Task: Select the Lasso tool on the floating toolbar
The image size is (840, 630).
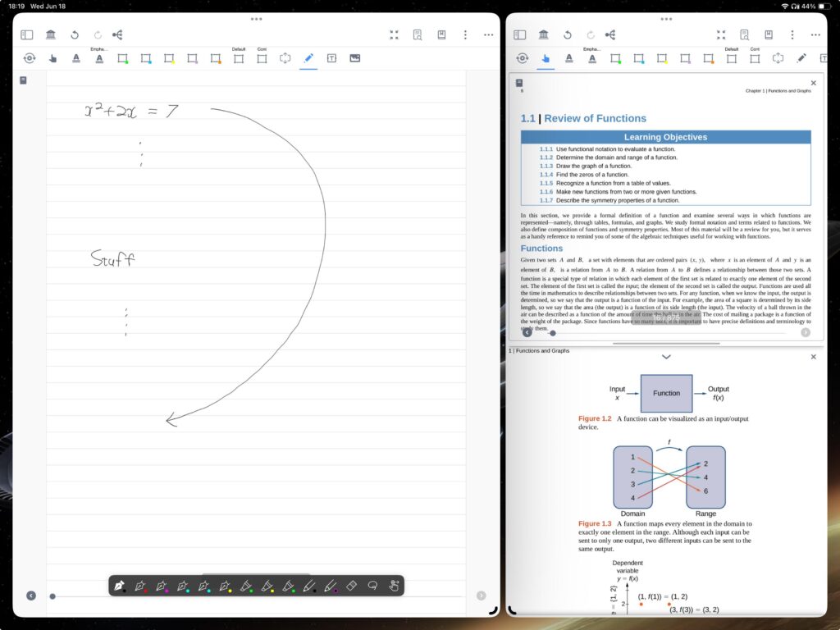Action: coord(371,586)
